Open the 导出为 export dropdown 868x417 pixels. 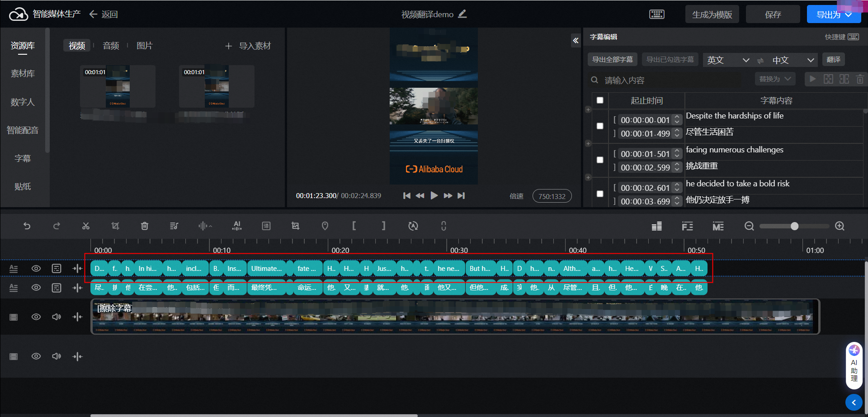tap(834, 14)
